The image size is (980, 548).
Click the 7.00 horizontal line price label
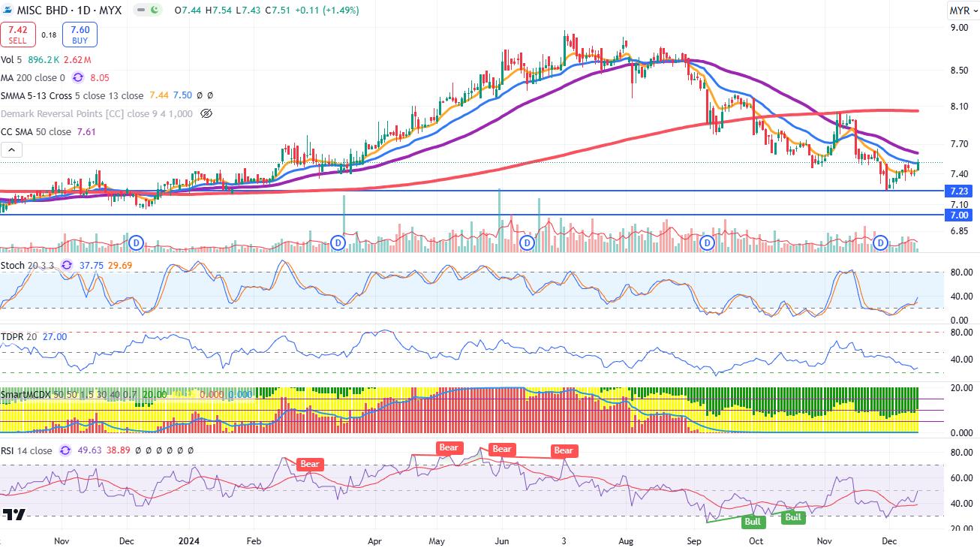coord(960,215)
